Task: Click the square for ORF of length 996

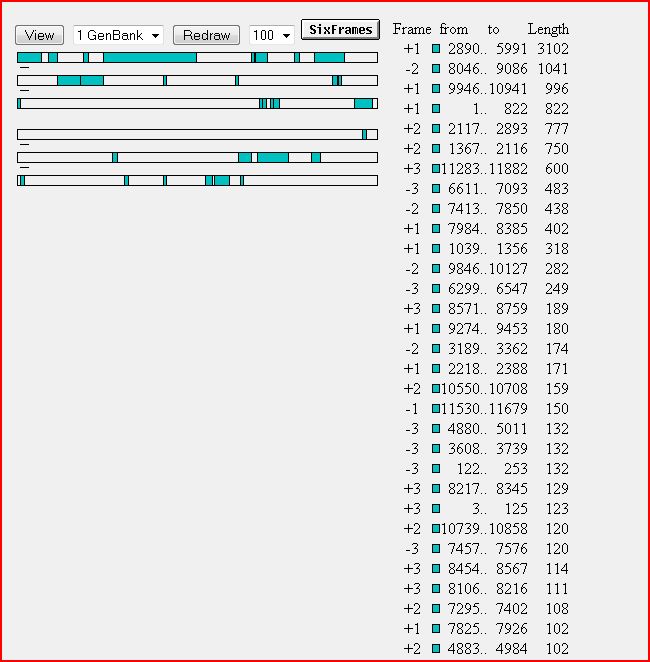Action: (436, 89)
